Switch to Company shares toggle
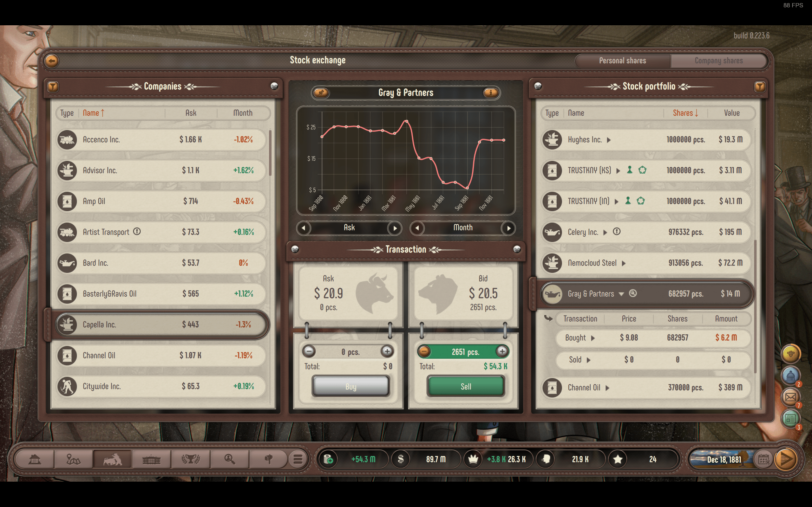 pyautogui.click(x=718, y=61)
